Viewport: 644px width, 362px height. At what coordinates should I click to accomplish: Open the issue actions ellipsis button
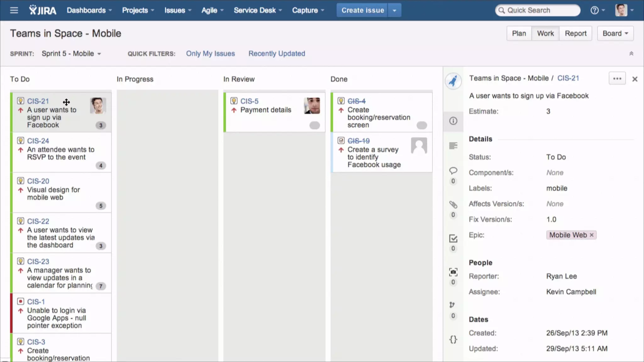click(x=617, y=79)
